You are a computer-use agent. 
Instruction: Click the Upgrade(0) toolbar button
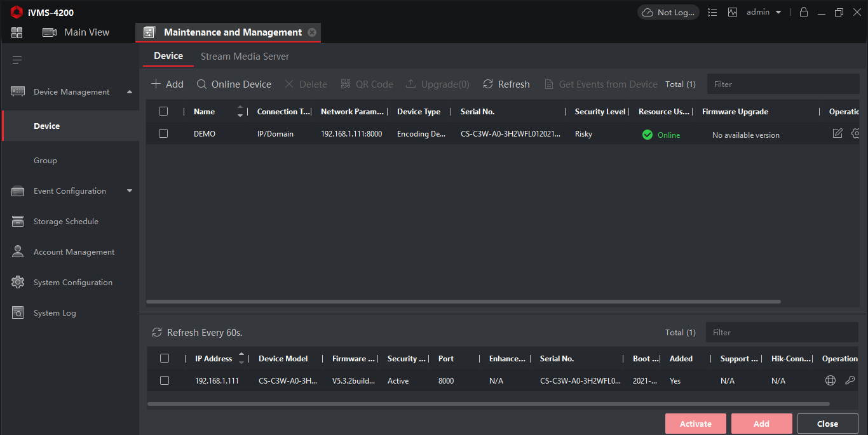[x=438, y=84]
